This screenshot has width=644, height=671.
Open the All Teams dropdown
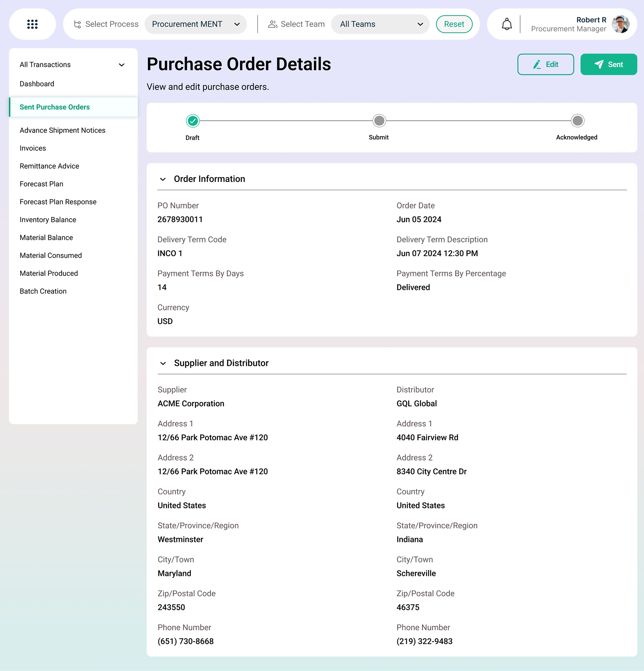tap(380, 24)
